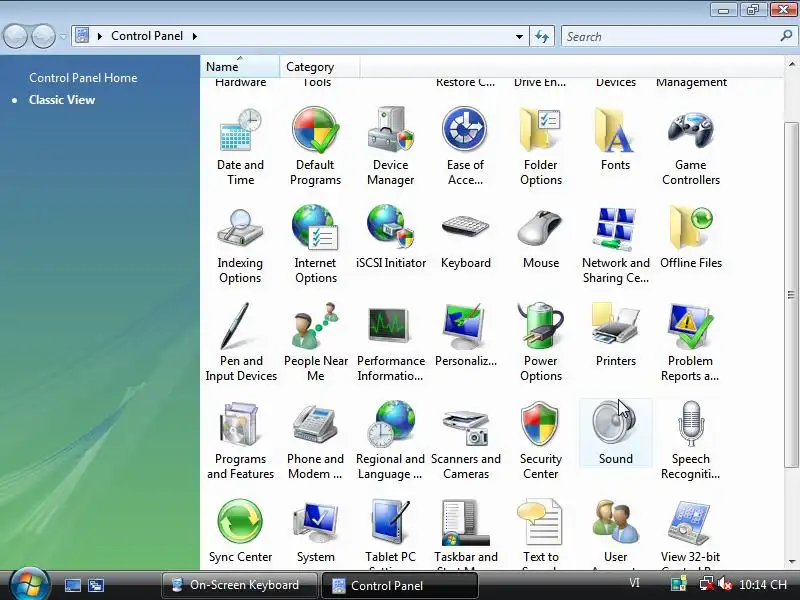Open Mouse settings

(541, 237)
